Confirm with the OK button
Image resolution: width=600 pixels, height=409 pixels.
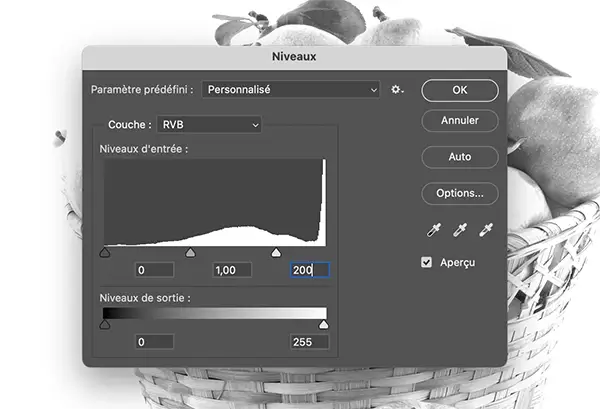pos(460,90)
